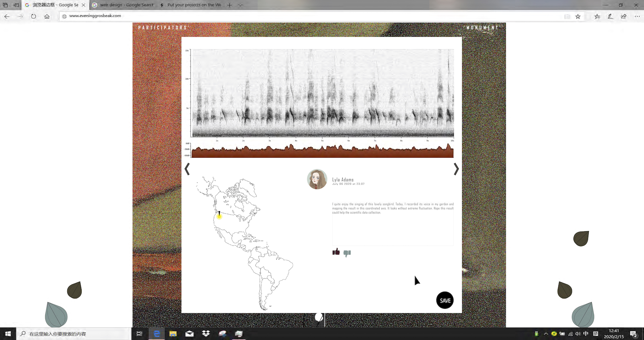Go to the next recording with right arrow
The width and height of the screenshot is (644, 340).
[x=456, y=169]
